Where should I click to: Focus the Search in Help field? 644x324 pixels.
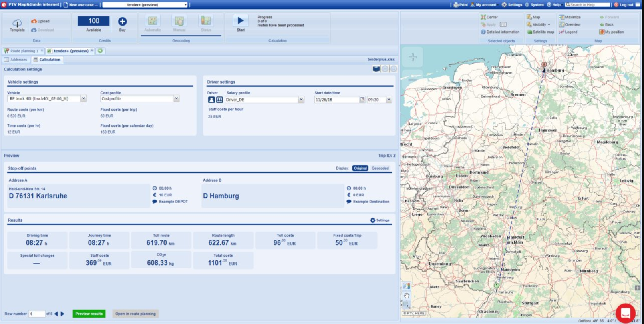pyautogui.click(x=588, y=5)
